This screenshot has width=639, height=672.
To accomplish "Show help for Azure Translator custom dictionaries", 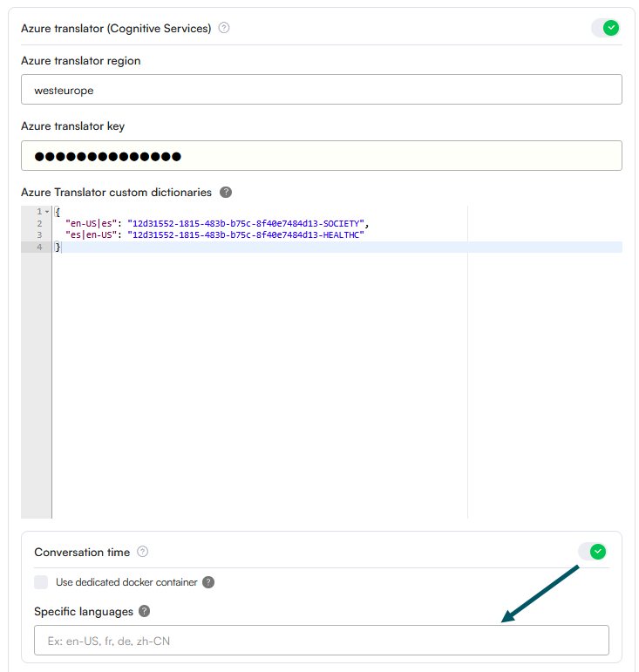I will 226,193.
